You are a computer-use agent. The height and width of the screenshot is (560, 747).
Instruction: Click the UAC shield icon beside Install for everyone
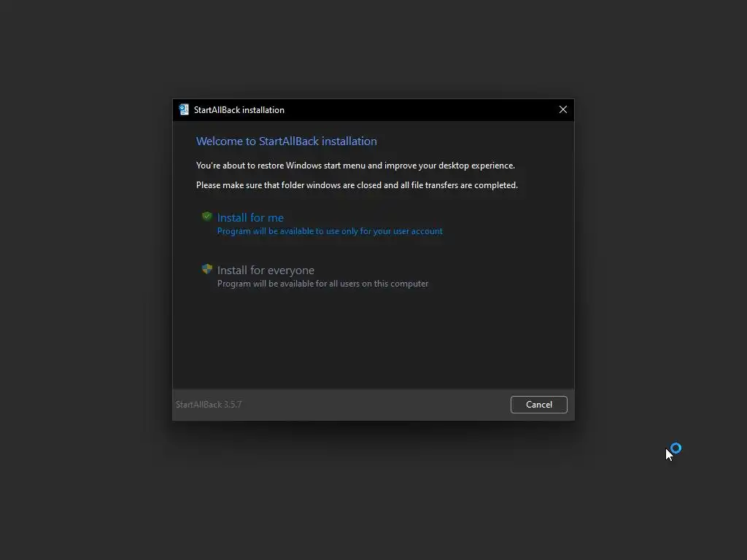click(206, 269)
